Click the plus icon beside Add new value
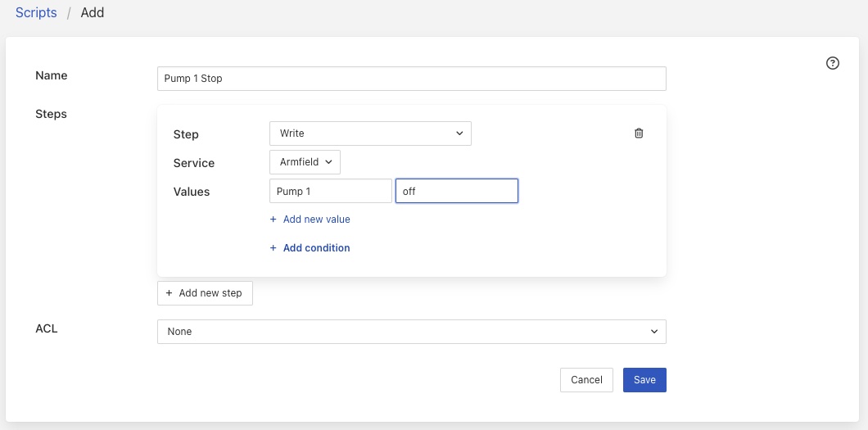Viewport: 868px width, 430px height. tap(274, 220)
